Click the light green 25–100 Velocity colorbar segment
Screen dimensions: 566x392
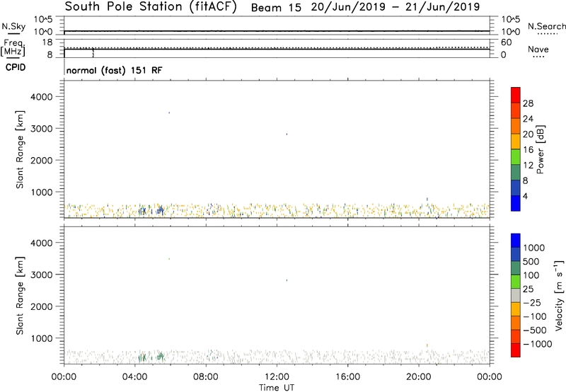pyautogui.click(x=516, y=282)
